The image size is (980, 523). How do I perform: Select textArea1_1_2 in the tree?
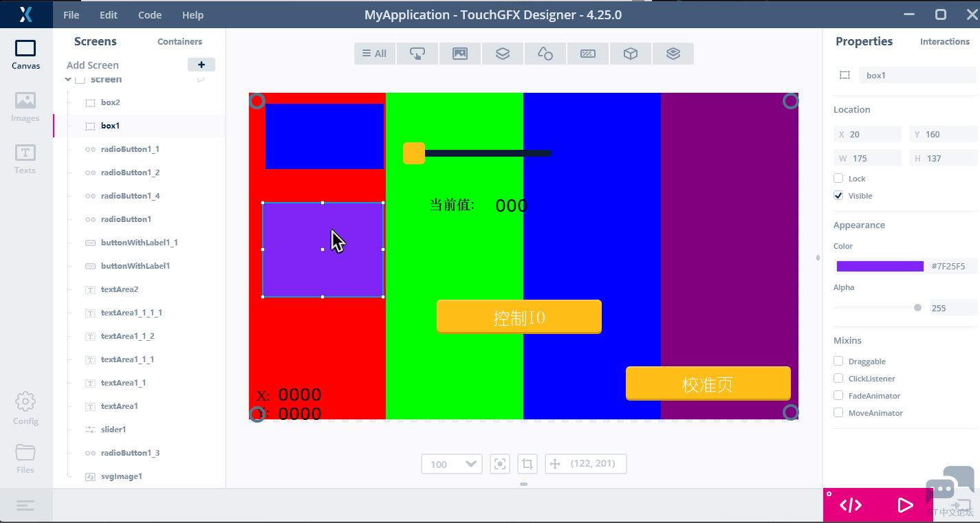point(127,336)
